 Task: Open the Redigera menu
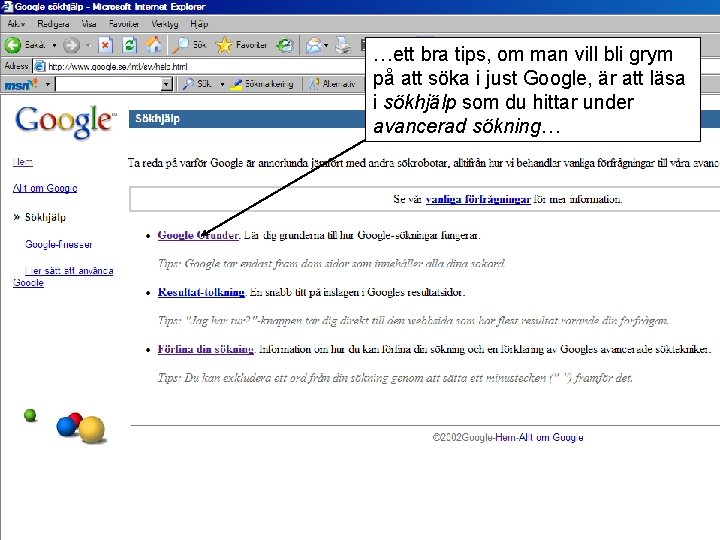(x=53, y=24)
